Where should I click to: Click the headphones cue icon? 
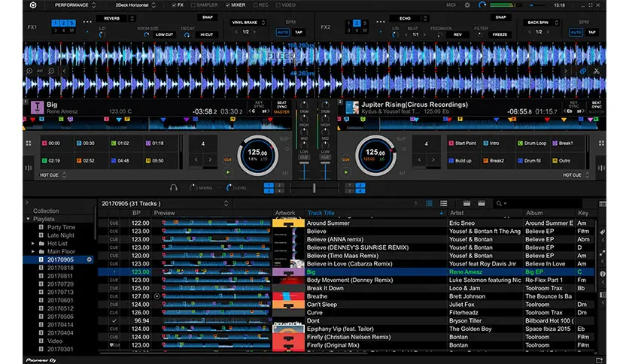click(x=174, y=187)
